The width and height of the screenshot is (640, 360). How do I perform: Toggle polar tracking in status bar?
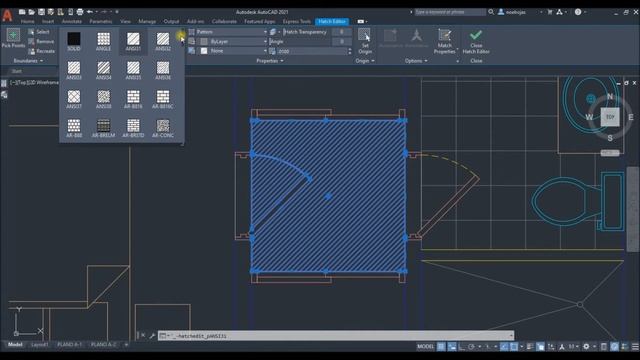[x=471, y=347]
